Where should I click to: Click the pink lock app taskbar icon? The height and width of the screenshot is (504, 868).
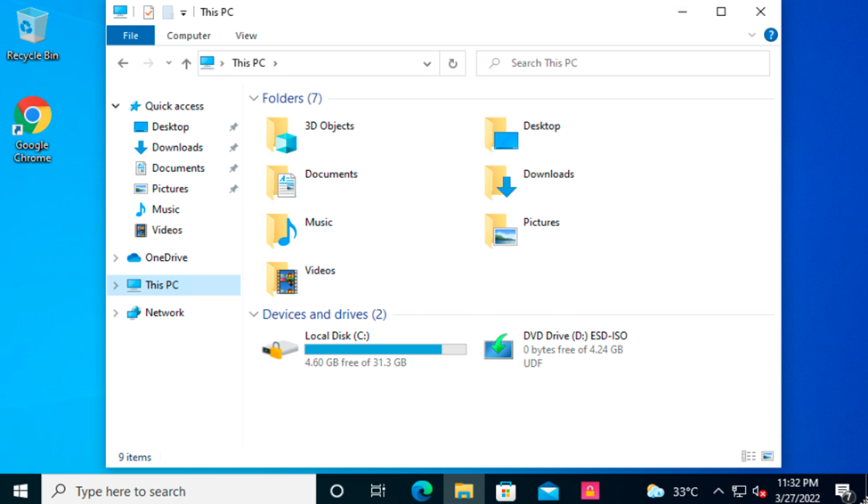tap(590, 491)
